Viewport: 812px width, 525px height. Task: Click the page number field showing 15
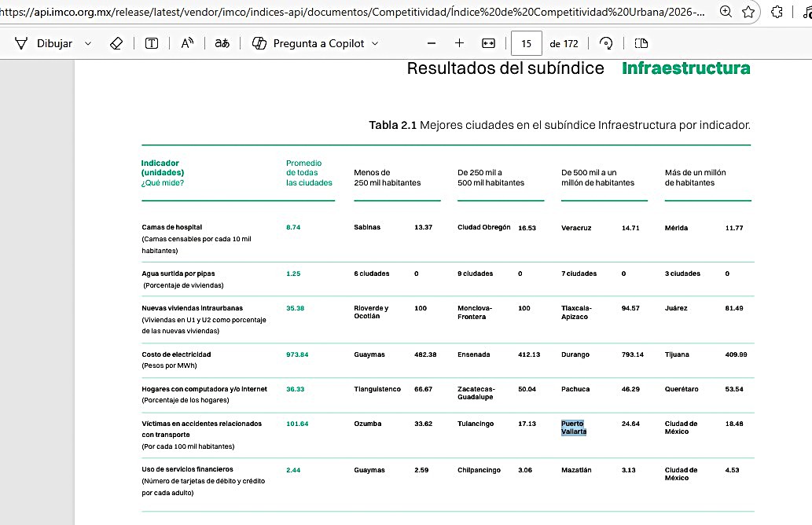click(x=526, y=43)
